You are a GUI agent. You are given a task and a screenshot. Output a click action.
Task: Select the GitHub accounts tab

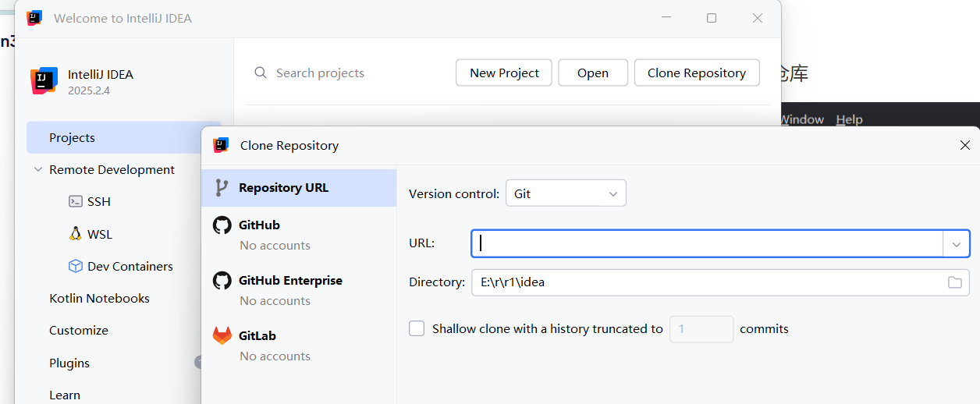pyautogui.click(x=299, y=235)
